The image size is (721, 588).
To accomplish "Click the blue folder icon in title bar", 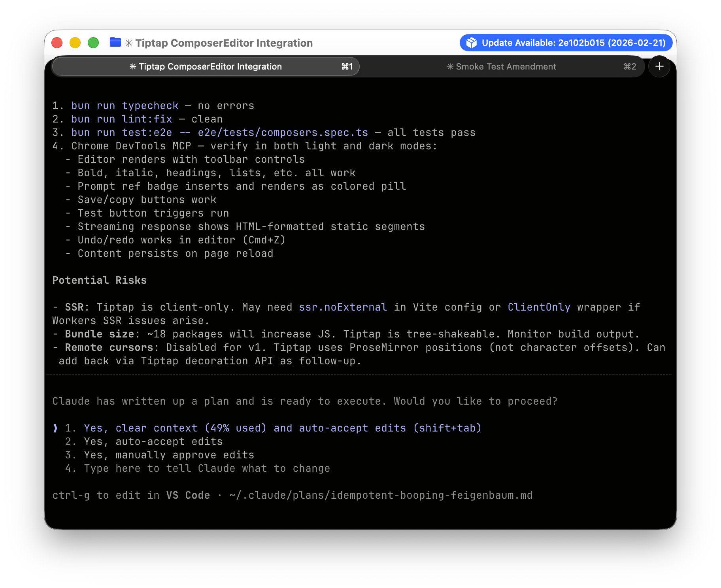I will [115, 42].
